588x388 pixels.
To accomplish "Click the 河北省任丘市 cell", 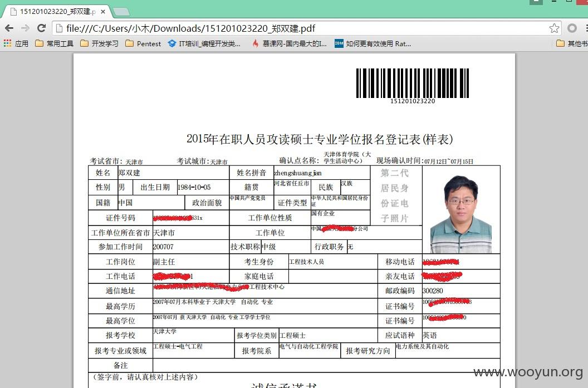I will coord(291,183).
